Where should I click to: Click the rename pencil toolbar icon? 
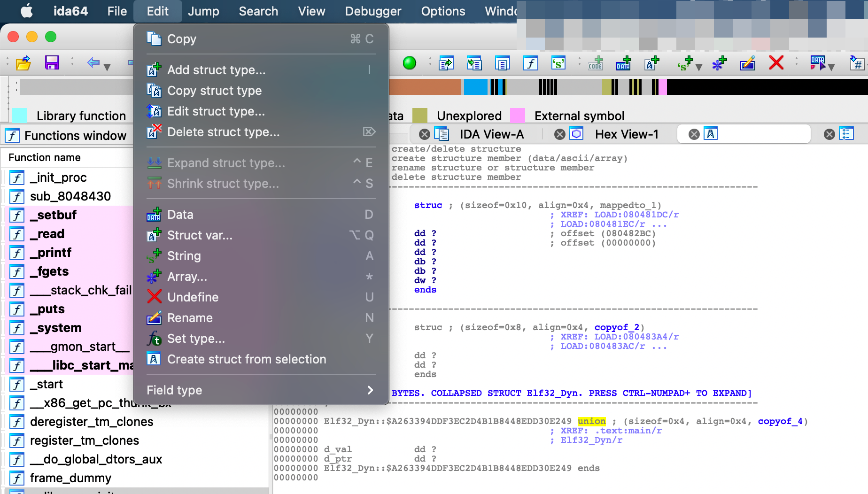tap(748, 63)
